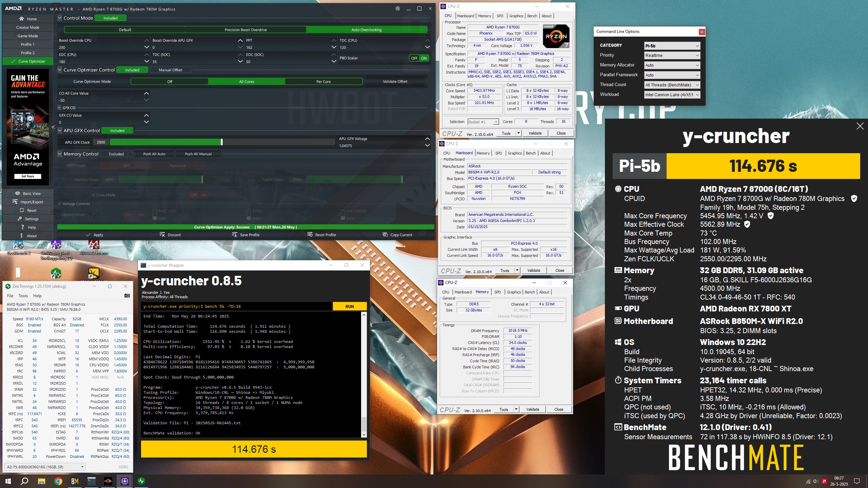868x488 pixels.
Task: Collapse the Curve Optimizer Control section
Action: [60, 70]
